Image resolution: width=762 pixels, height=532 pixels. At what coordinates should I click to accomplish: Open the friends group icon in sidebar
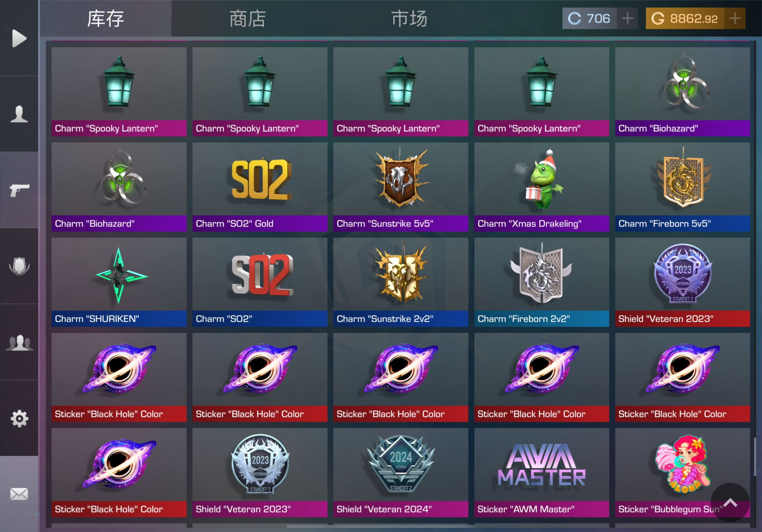tap(19, 342)
